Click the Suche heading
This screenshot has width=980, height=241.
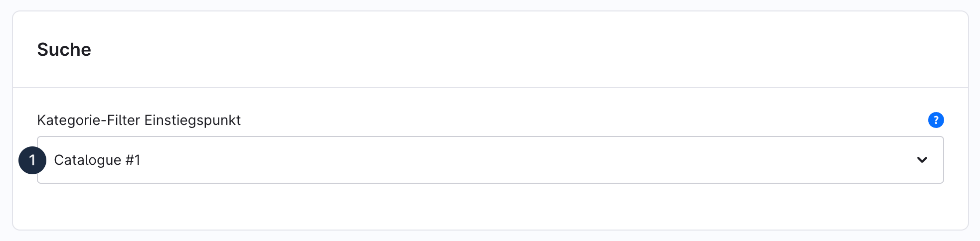coord(64,50)
